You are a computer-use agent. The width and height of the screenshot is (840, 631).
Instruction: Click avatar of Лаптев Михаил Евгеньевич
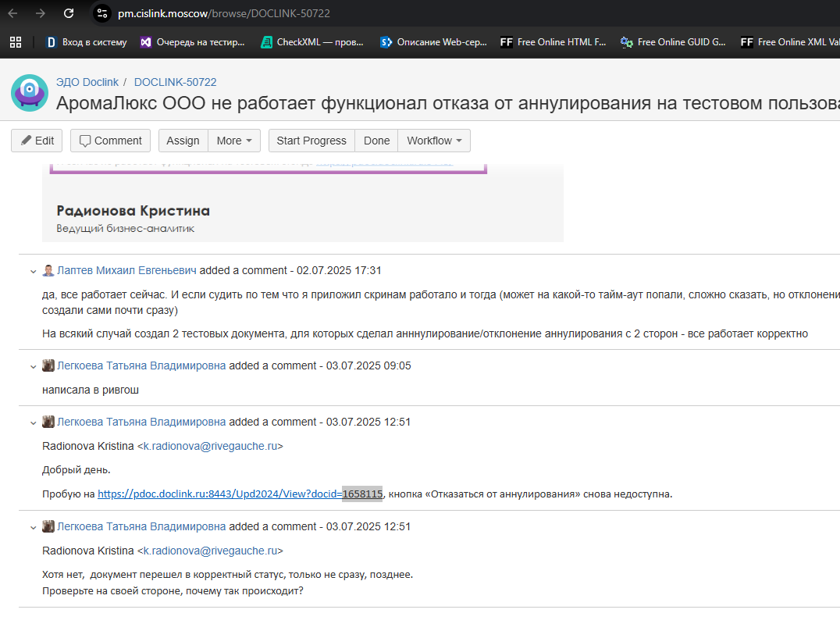[48, 270]
